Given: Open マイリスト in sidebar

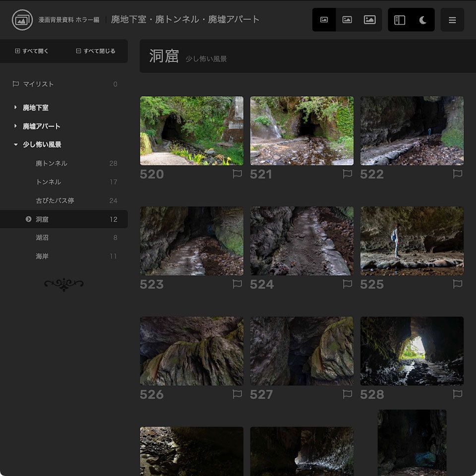Looking at the screenshot, I should (x=64, y=84).
